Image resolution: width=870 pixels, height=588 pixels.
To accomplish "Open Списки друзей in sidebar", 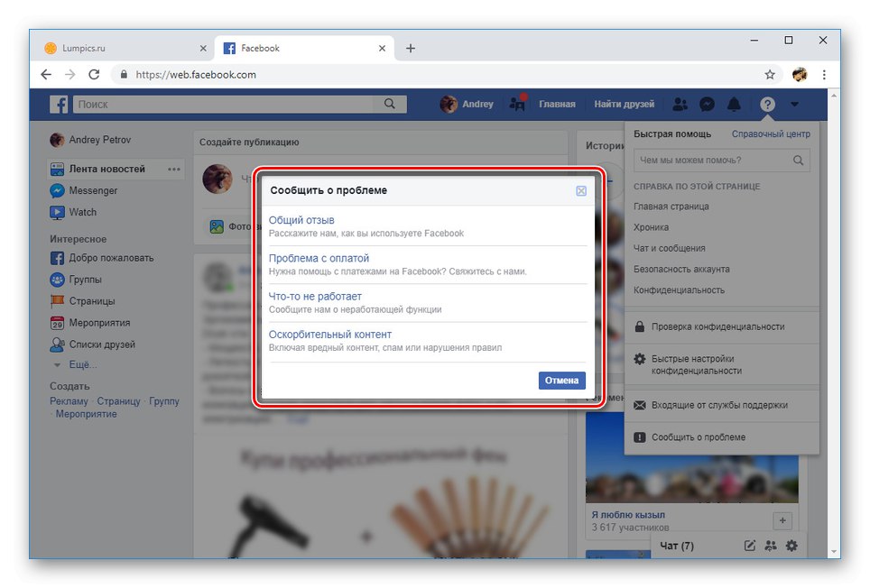I will [x=92, y=345].
